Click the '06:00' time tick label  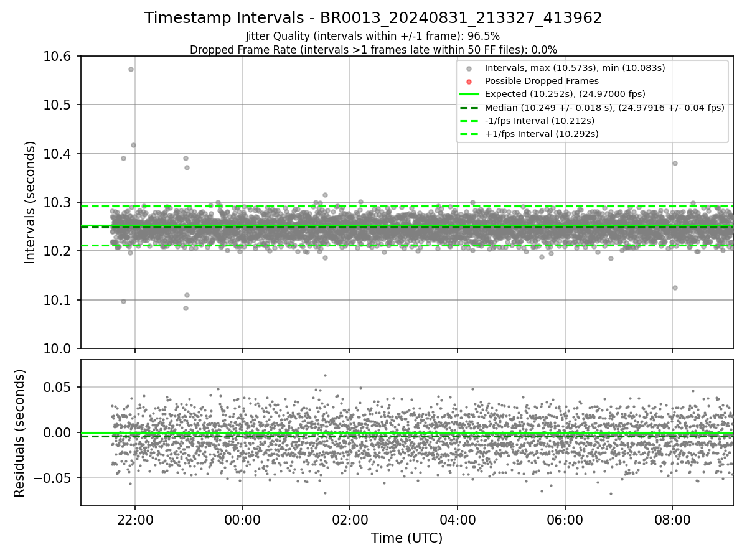click(565, 520)
